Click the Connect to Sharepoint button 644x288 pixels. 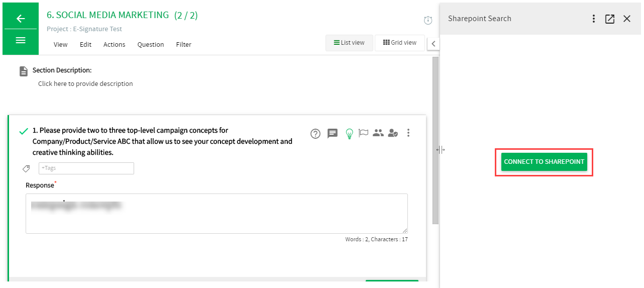pos(544,162)
